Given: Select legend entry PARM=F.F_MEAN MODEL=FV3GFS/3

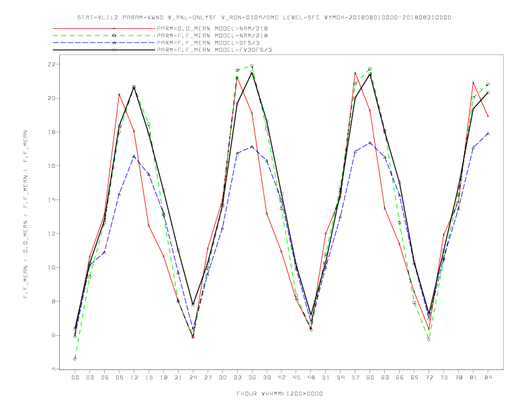Looking at the screenshot, I should tap(214, 50).
